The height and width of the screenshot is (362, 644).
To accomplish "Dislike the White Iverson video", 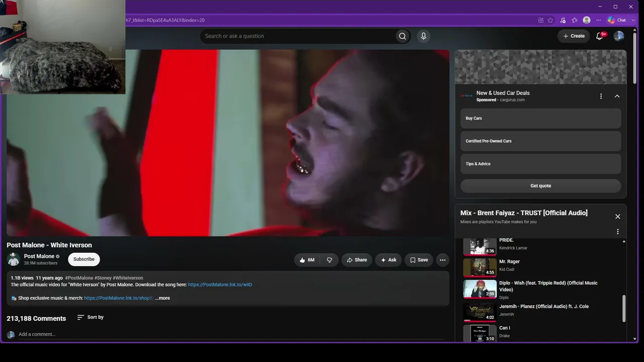I will coord(330,260).
